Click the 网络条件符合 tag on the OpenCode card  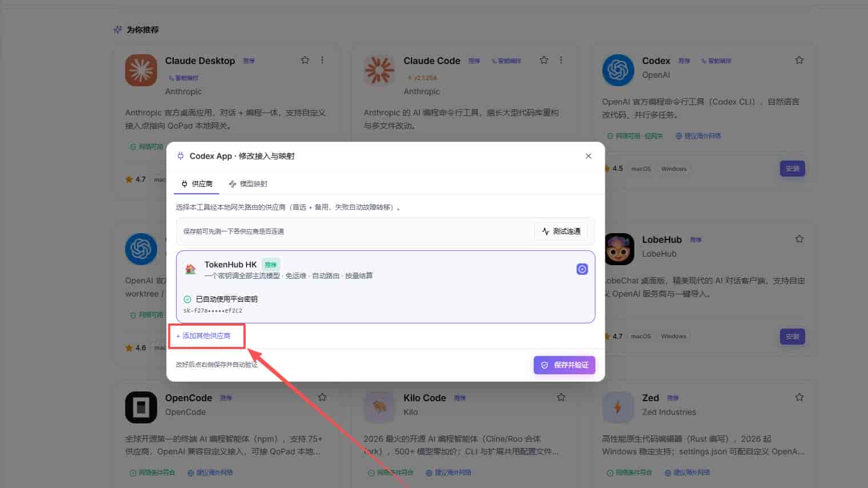click(152, 473)
